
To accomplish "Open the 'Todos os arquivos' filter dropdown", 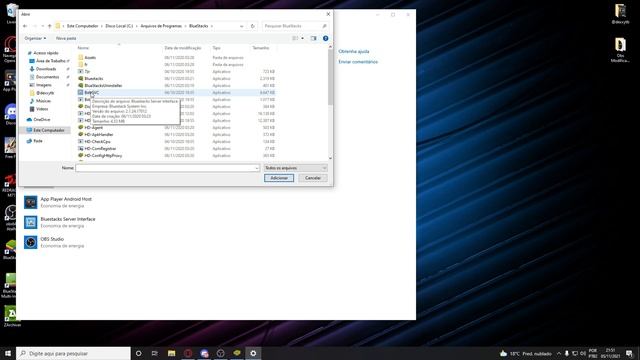I will tap(295, 168).
